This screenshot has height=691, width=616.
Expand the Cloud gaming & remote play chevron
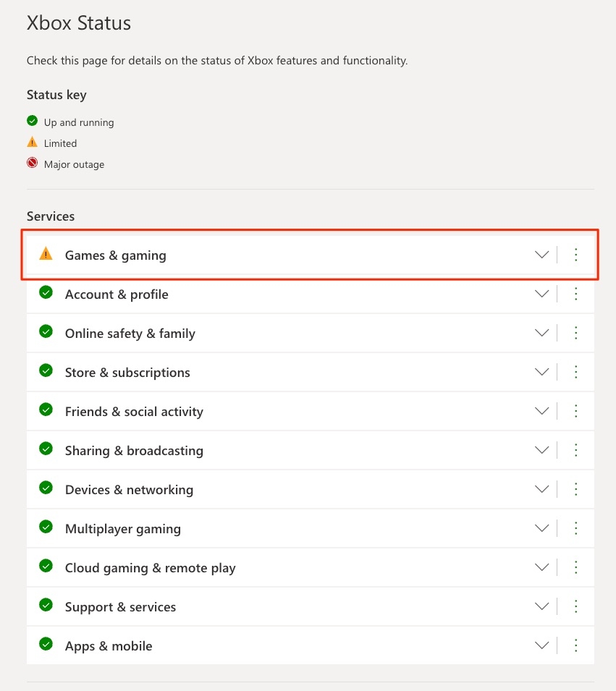pyautogui.click(x=541, y=567)
